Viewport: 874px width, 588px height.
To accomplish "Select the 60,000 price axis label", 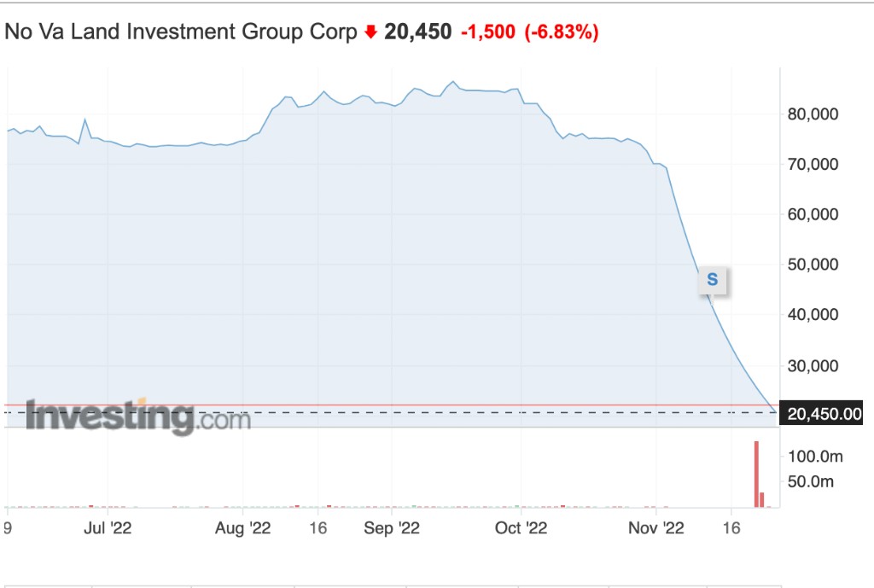I will [x=814, y=214].
